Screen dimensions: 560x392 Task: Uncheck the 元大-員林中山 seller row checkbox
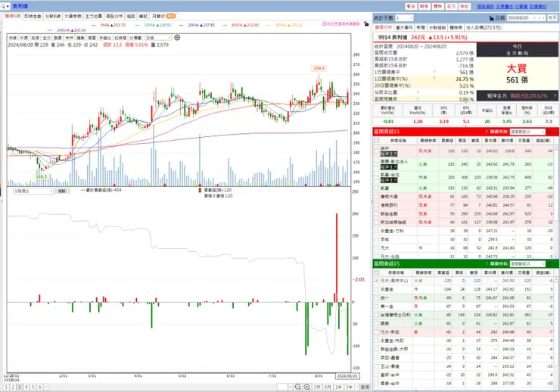(x=376, y=281)
